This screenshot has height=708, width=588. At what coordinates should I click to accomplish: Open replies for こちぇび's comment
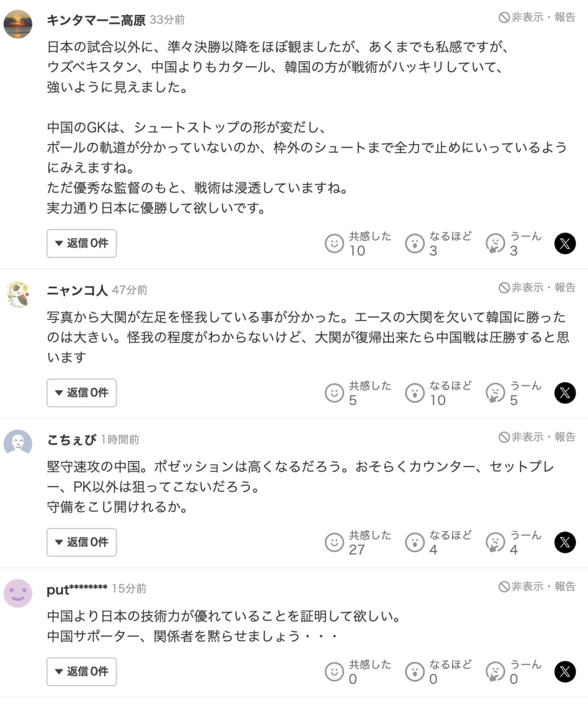81,542
